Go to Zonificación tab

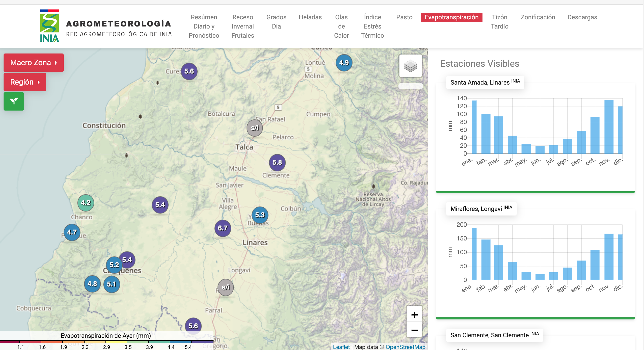pyautogui.click(x=538, y=17)
